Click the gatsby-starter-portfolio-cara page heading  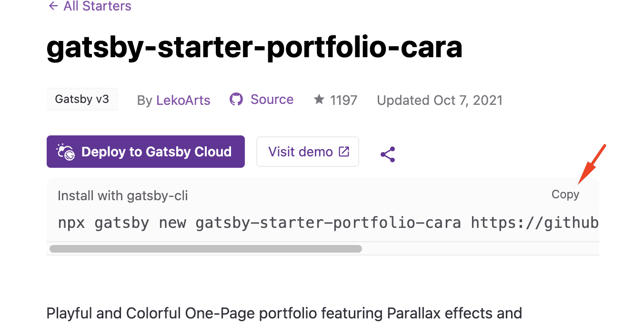[254, 47]
